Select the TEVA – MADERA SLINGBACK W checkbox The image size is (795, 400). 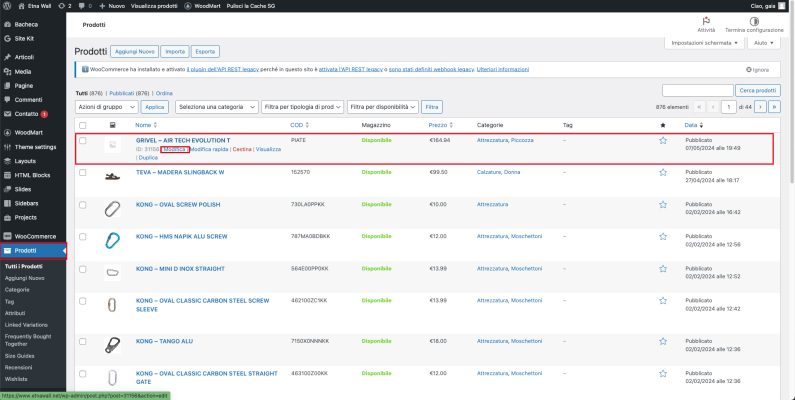tap(83, 173)
